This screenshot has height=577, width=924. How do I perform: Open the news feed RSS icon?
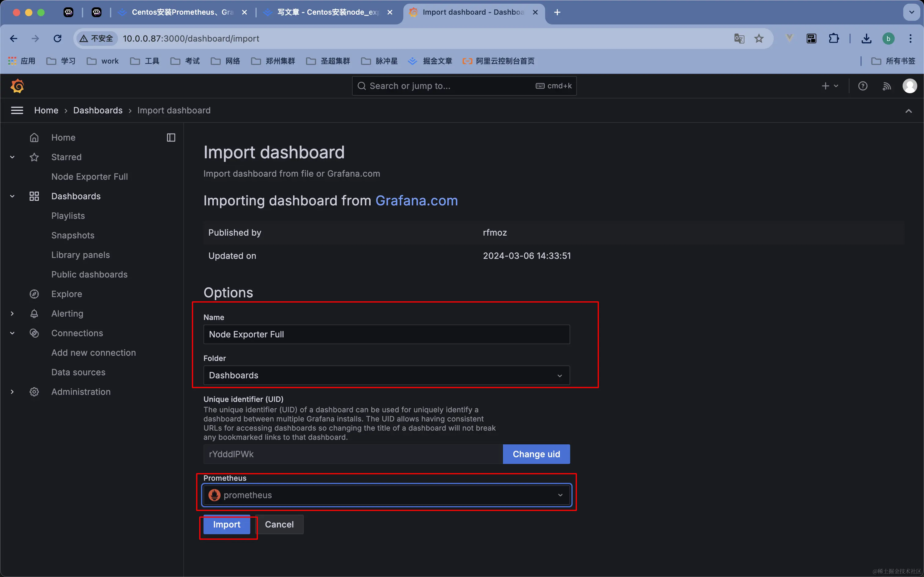pos(887,86)
